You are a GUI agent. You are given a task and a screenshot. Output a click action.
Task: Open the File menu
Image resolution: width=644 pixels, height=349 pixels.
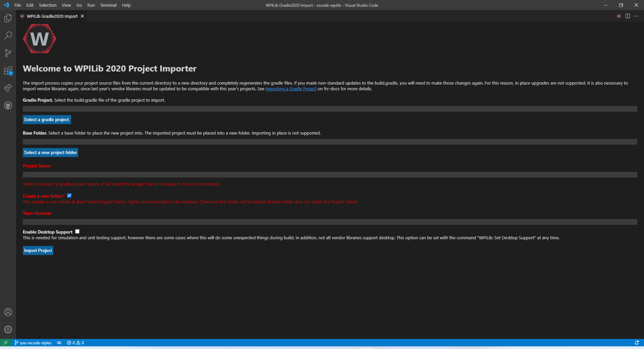pyautogui.click(x=18, y=5)
